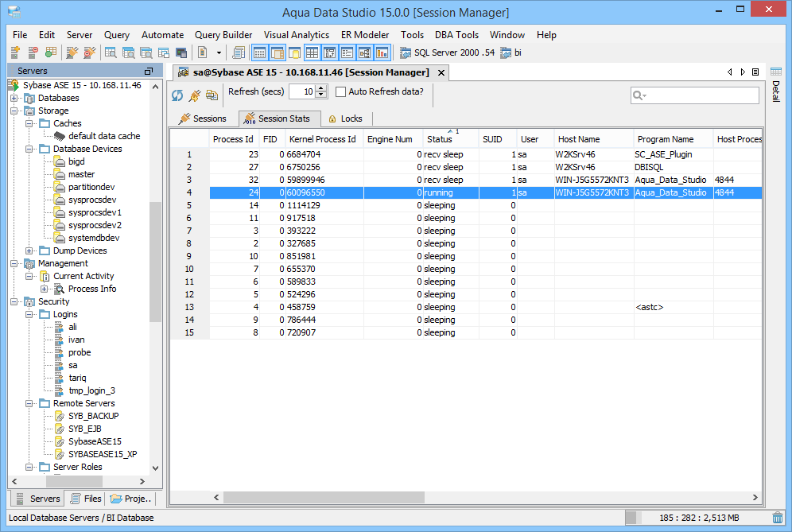
Task: Open the Visual Analytics menu
Action: [x=297, y=35]
